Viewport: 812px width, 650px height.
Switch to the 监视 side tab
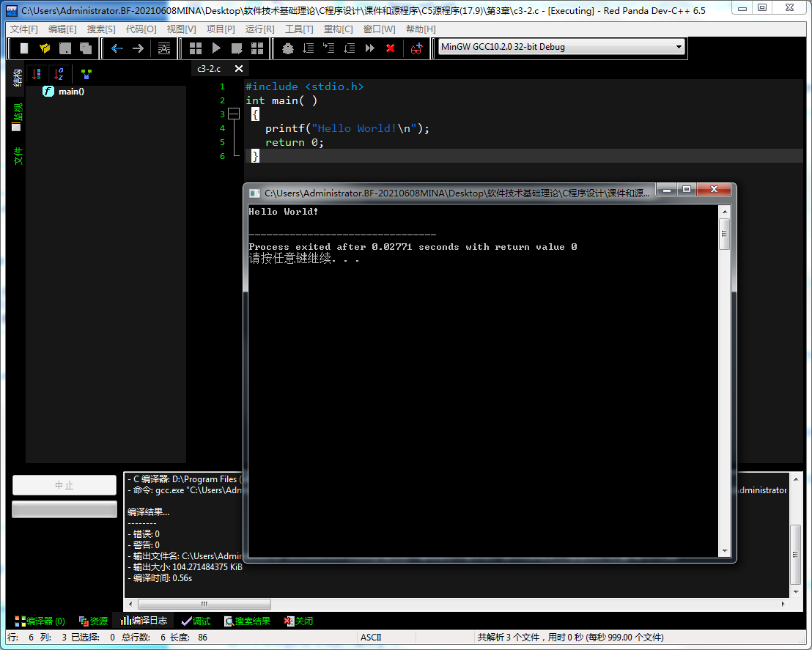(x=17, y=117)
